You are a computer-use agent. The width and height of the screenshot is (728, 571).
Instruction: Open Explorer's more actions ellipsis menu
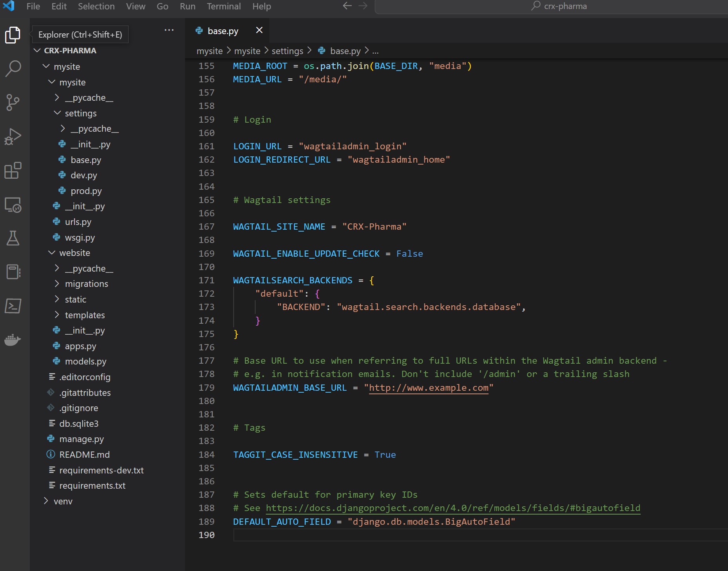pos(169,30)
